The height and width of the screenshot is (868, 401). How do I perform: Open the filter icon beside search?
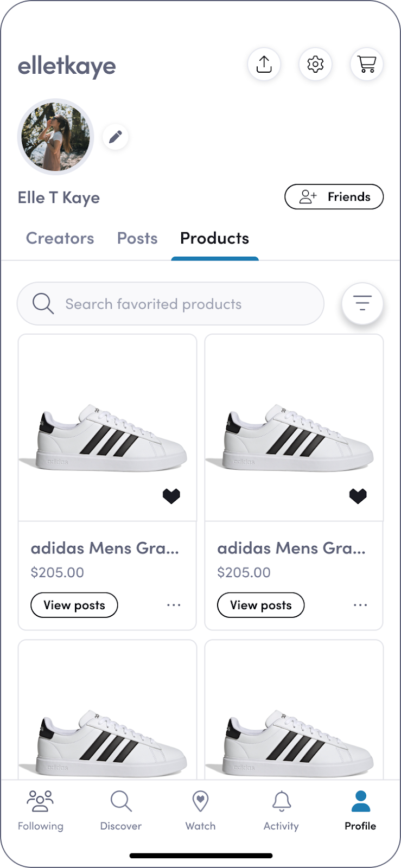click(x=362, y=303)
